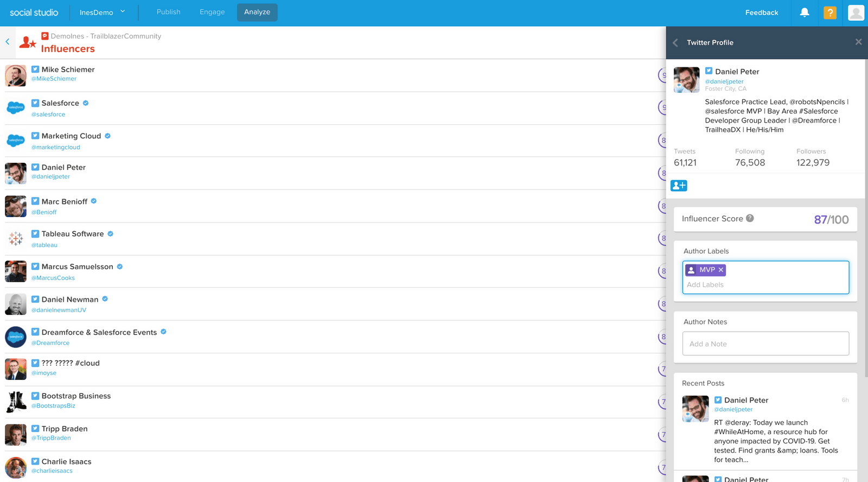Open the orange help question mark icon
Image resolution: width=868 pixels, height=482 pixels.
[x=829, y=12]
